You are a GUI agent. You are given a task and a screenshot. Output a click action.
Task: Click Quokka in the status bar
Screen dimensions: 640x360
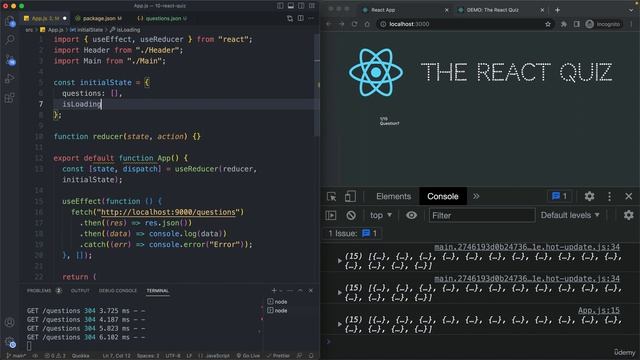(x=80, y=356)
